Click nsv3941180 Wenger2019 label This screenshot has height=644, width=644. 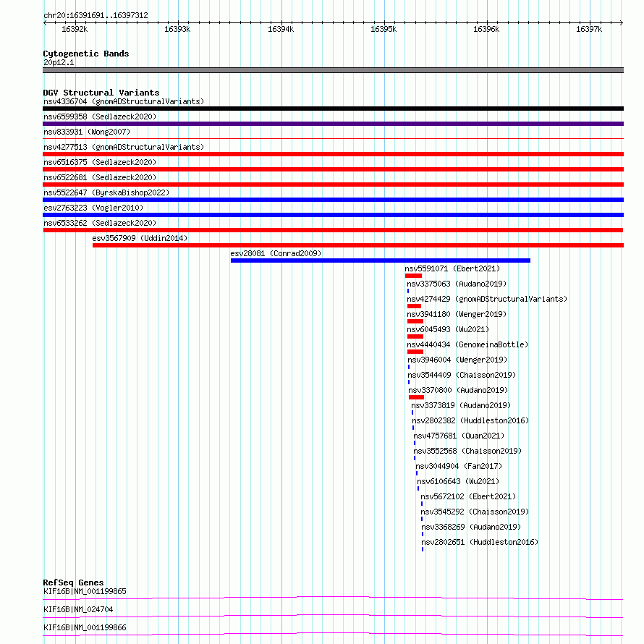coord(457,314)
